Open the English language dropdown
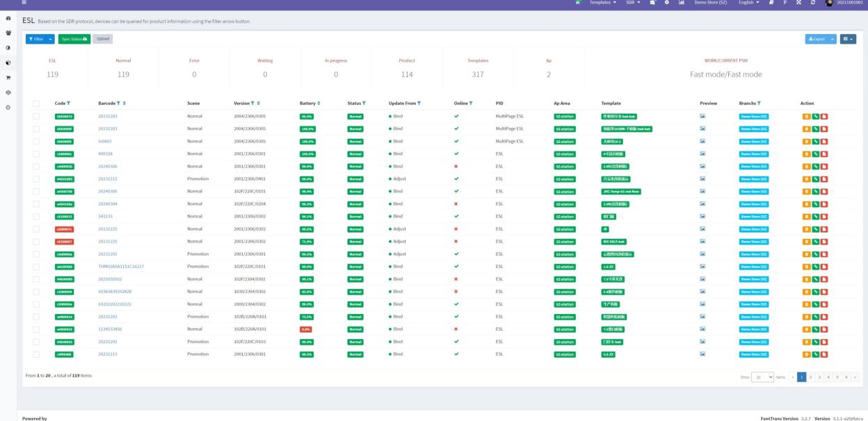 747,4
